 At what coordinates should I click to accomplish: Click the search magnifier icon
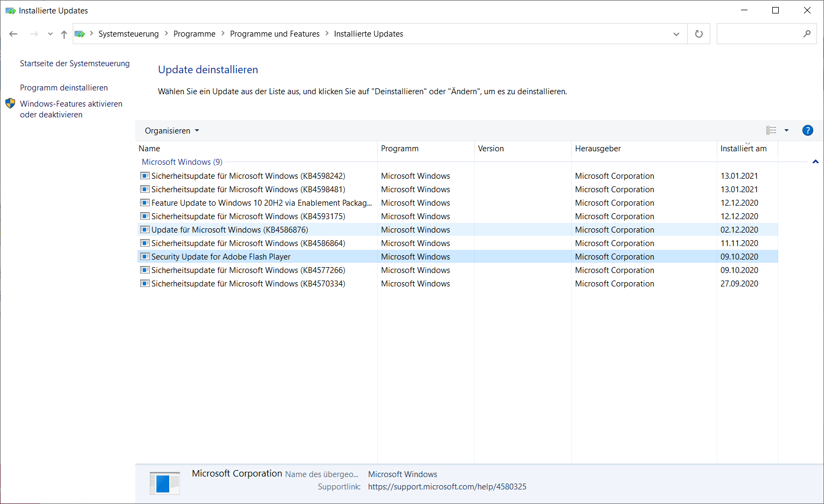(x=807, y=34)
